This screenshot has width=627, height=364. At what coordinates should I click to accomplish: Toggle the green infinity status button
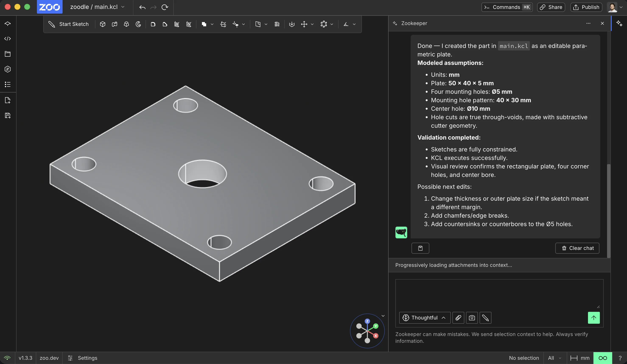coord(603,358)
